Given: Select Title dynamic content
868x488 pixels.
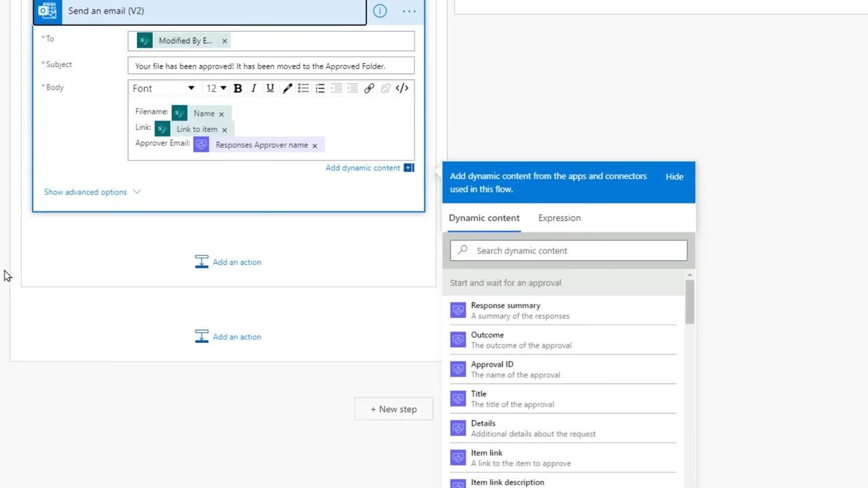Looking at the screenshot, I should point(563,399).
